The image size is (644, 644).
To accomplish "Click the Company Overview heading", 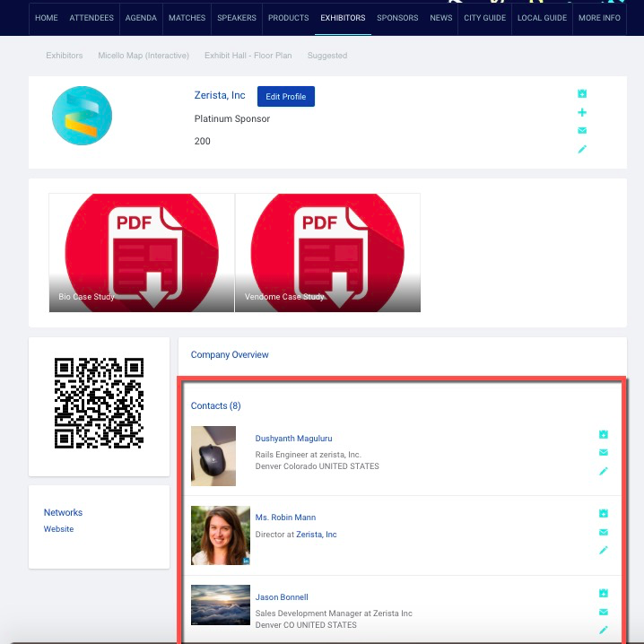I will coord(230,354).
